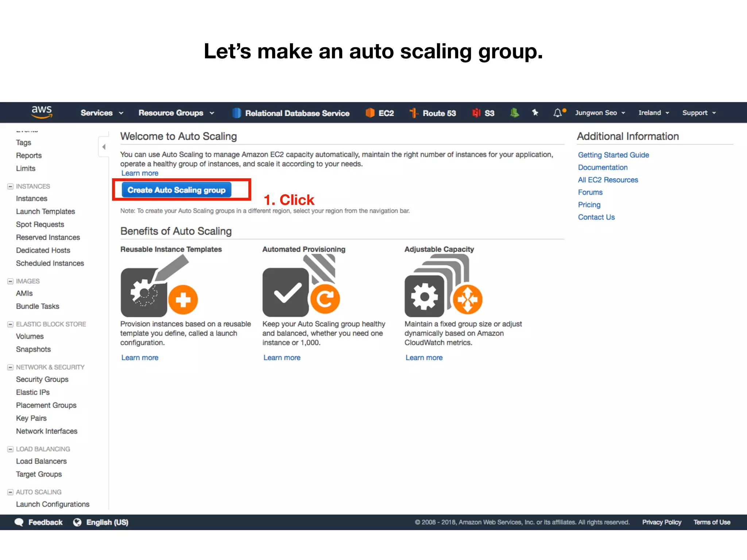
Task: Click the Automated Provisioning illustration
Action: click(x=301, y=285)
